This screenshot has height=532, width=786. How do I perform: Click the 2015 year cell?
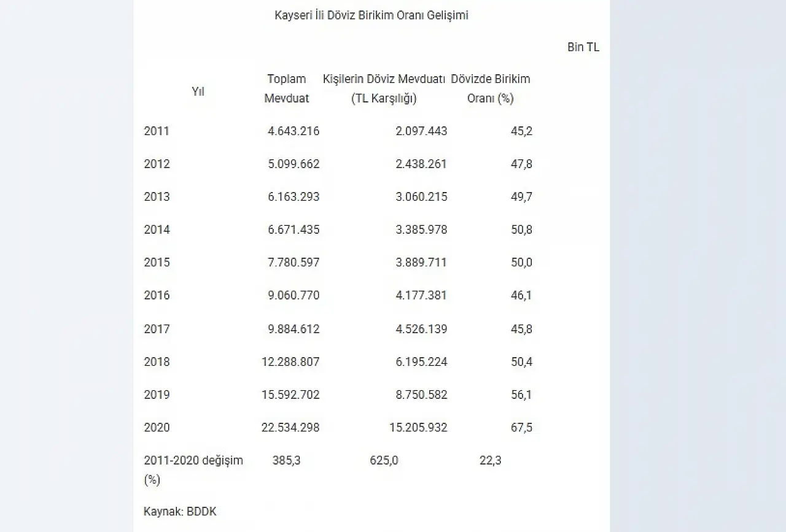point(157,263)
